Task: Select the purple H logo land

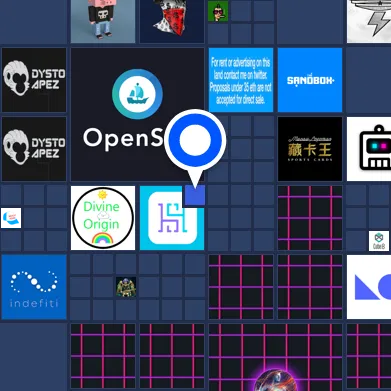Action: click(x=172, y=218)
